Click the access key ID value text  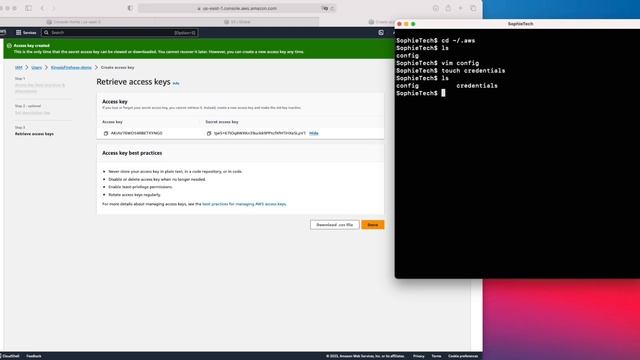point(136,133)
